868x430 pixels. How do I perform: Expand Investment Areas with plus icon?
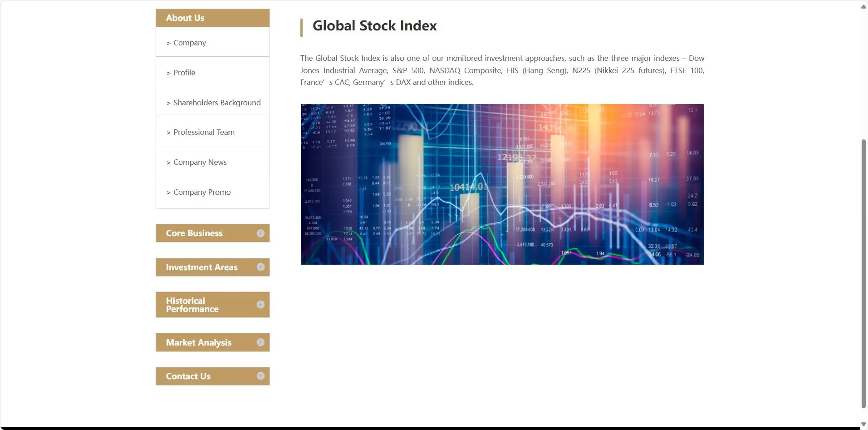[260, 267]
